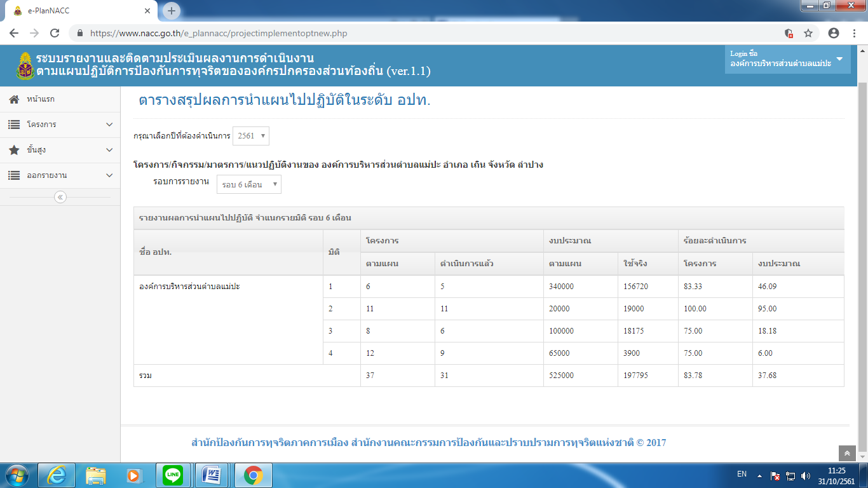868x488 pixels.
Task: Expand the โครงการ sidebar menu
Action: pos(60,125)
